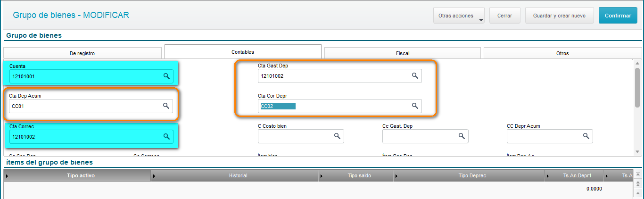
Task: Click the scroll down arrow of form panel
Action: click(637, 151)
